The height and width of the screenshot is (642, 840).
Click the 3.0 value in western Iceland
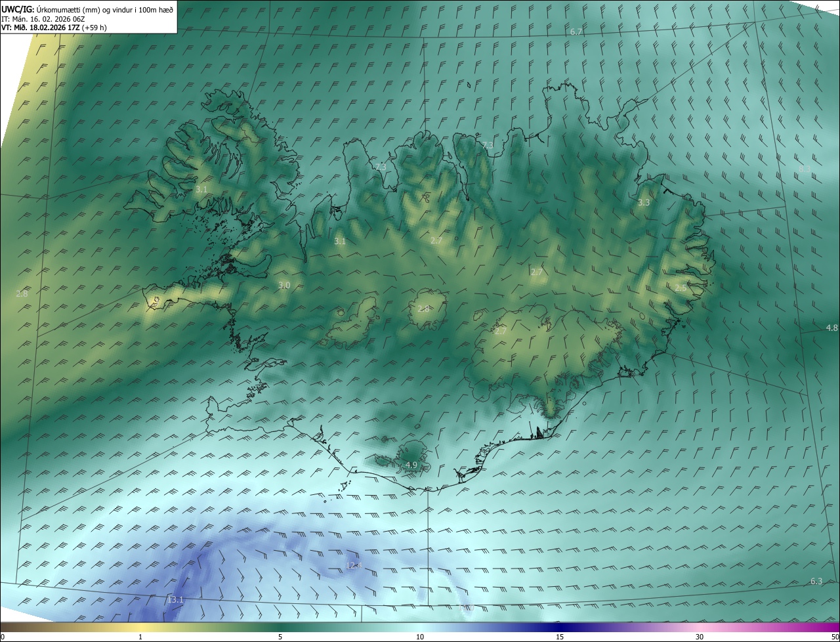pyautogui.click(x=283, y=285)
